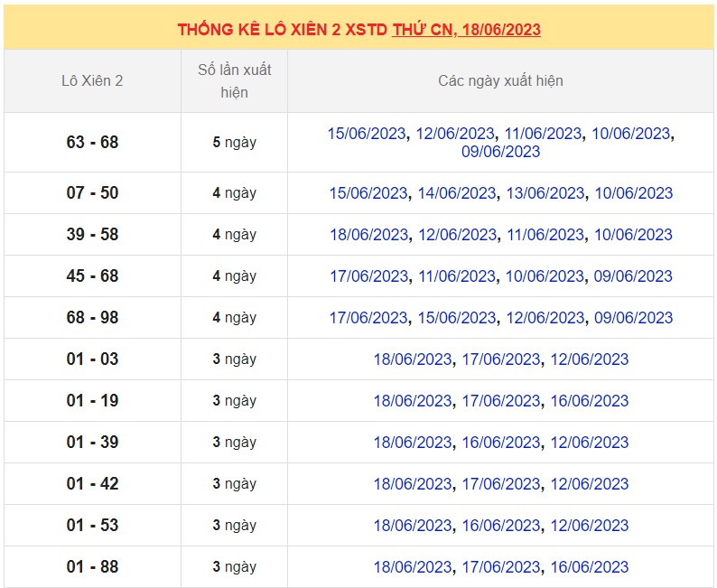Viewport: 717px width, 588px height.
Task: Select 15/06/2023 in the 63 - 68 row
Action: pos(367,134)
